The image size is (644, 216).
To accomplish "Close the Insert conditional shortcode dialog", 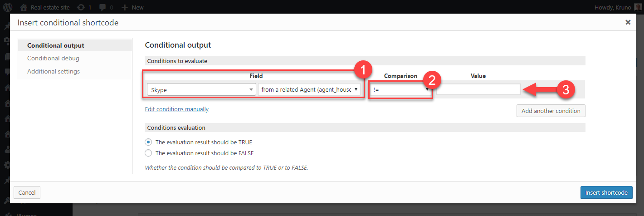I will tap(628, 22).
